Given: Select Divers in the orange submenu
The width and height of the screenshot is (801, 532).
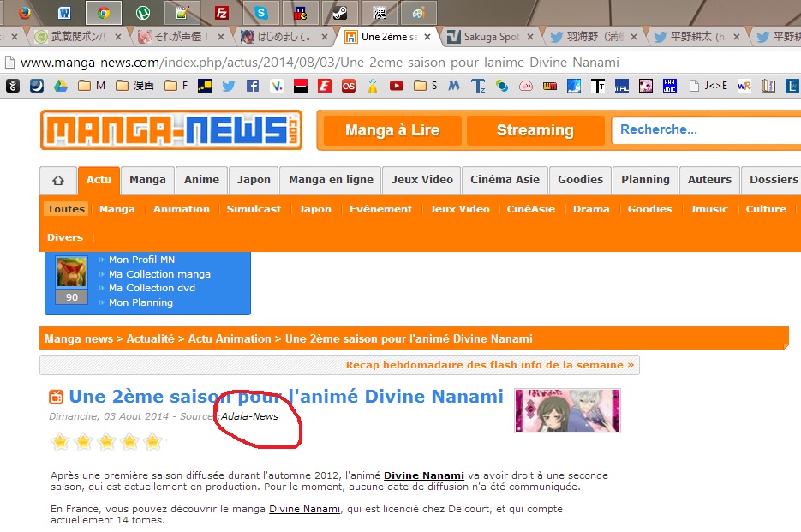Looking at the screenshot, I should (x=65, y=237).
